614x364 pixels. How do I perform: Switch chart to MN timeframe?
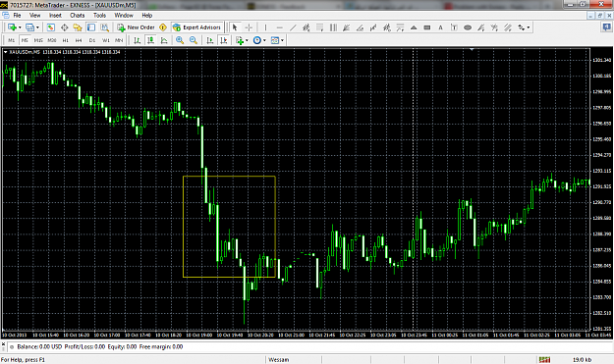119,40
